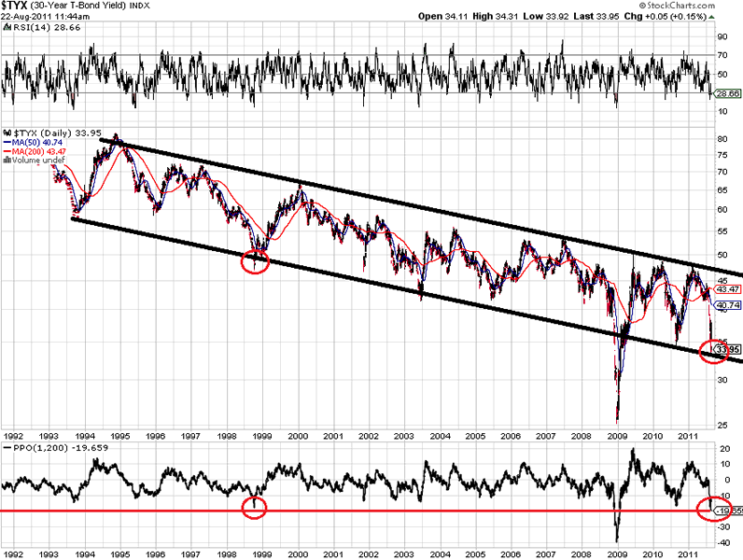The width and height of the screenshot is (743, 560).
Task: Click 2003 on the price chart time axis
Action: [x=404, y=436]
